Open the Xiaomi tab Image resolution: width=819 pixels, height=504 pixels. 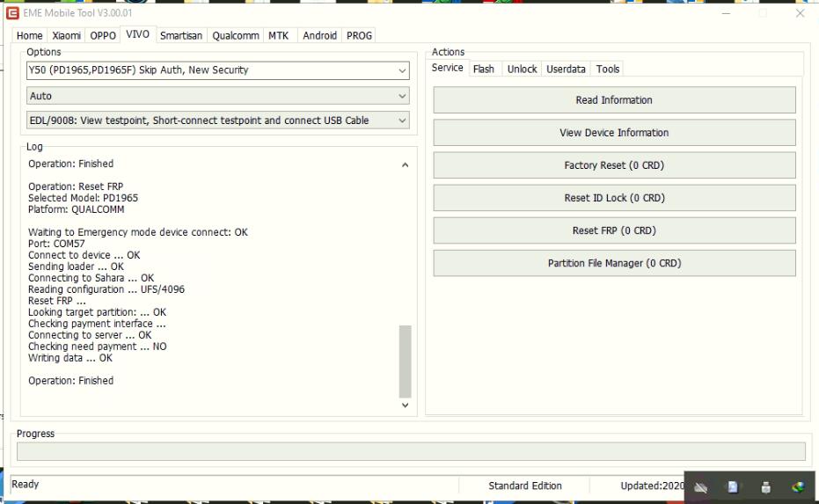point(66,35)
